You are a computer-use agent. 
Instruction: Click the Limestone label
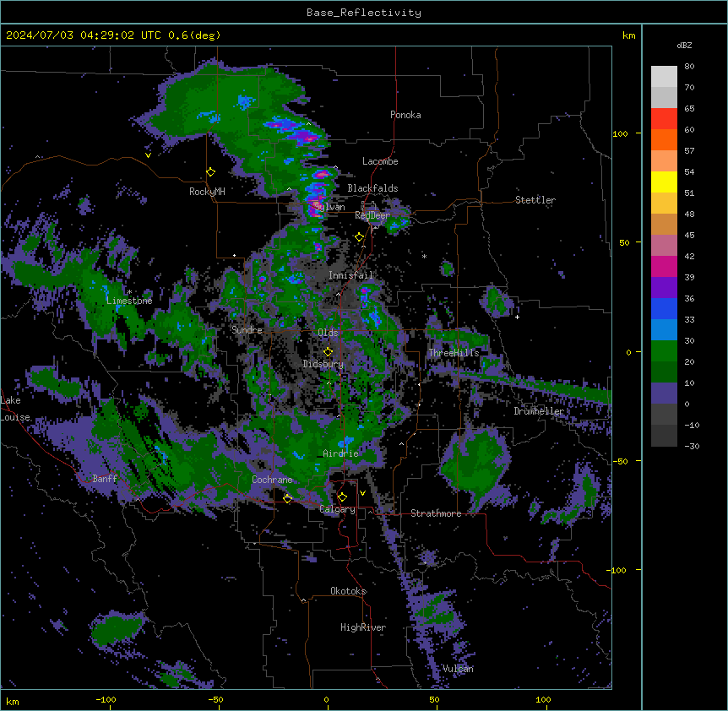pyautogui.click(x=129, y=301)
